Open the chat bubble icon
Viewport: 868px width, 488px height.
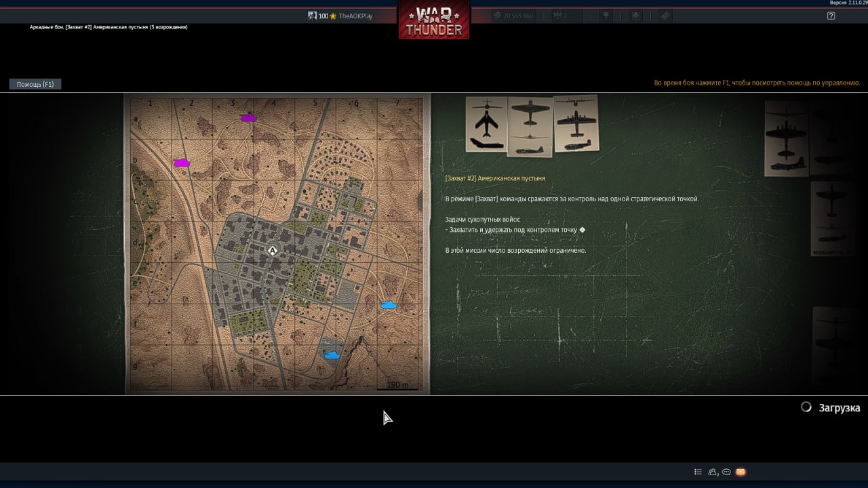[x=726, y=472]
